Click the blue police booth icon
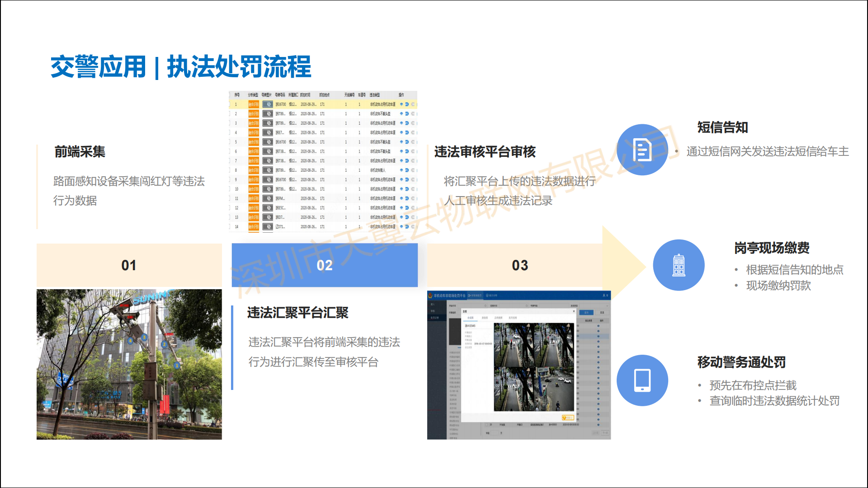Screen dimensions: 868x488 tap(679, 265)
